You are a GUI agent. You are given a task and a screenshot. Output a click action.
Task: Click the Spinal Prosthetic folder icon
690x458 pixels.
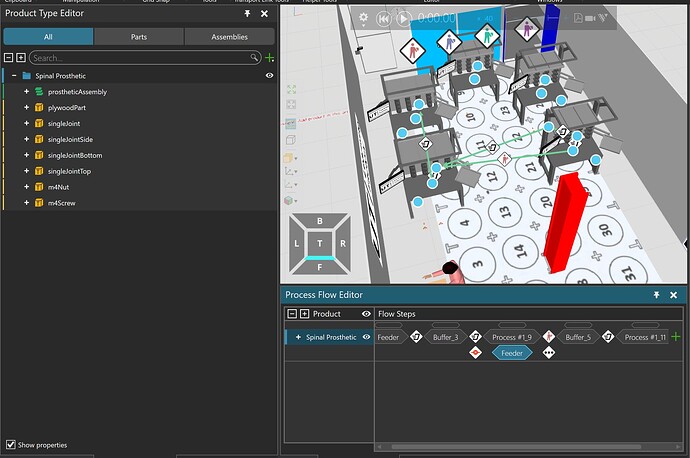coord(26,76)
